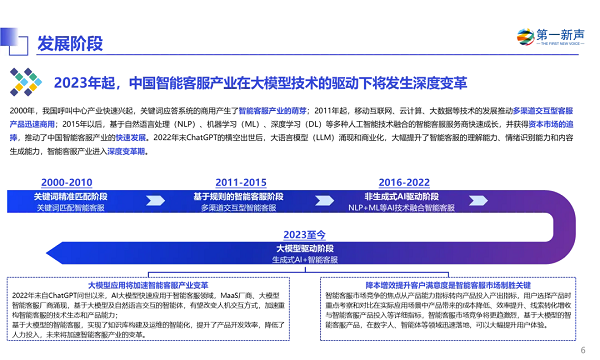Click the subtitle 关键词匹配智能客服
The image size is (600, 360).
click(70, 208)
